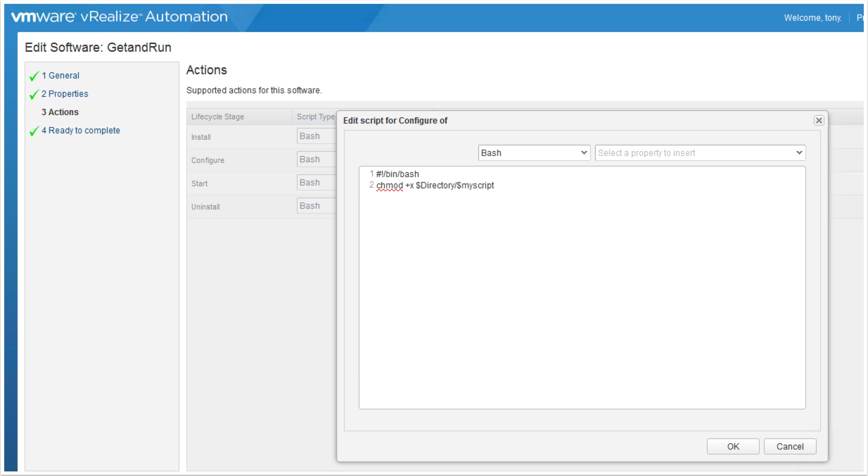
Task: Click the checkmark beside Ready to complete
Action: pyautogui.click(x=34, y=131)
